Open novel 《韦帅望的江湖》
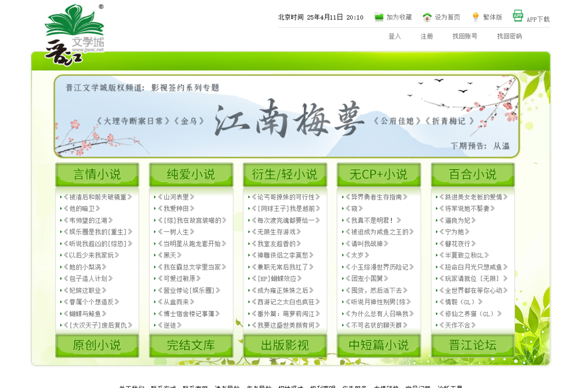 [88, 221]
